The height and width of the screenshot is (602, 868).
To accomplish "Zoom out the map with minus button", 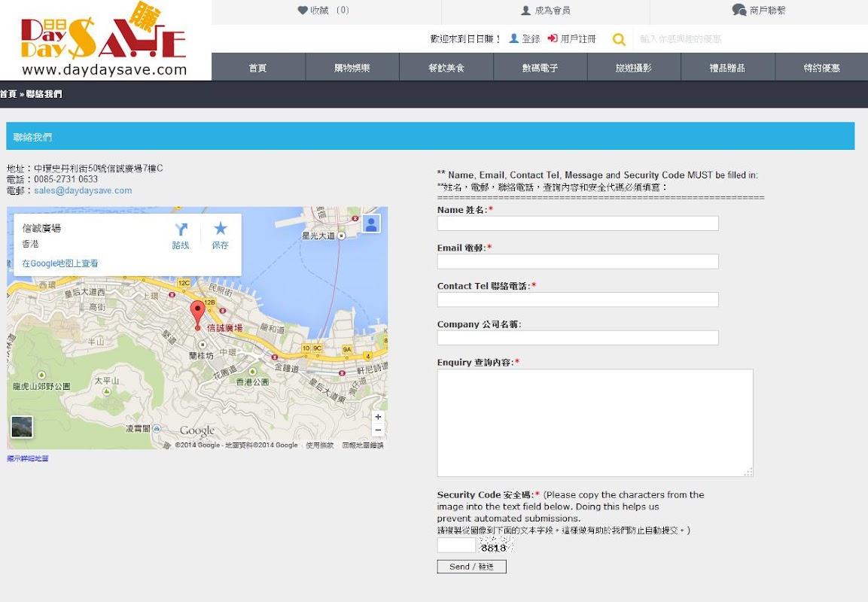I will pyautogui.click(x=378, y=430).
